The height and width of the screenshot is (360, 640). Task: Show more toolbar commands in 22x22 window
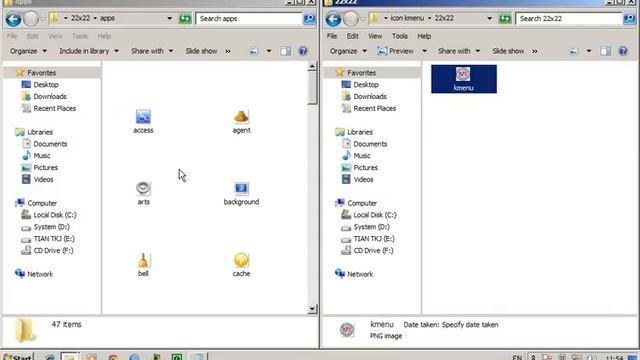click(x=535, y=51)
